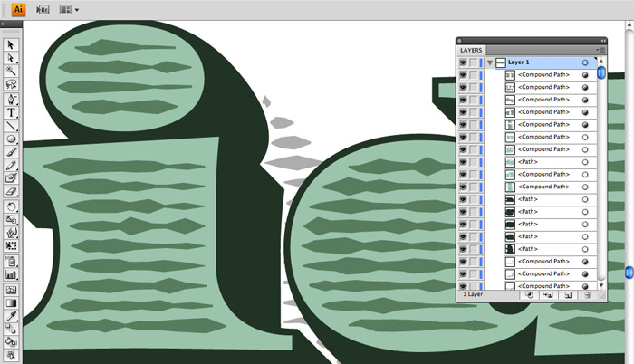The height and width of the screenshot is (364, 634).
Task: Click the Delete Selection trash icon in Layers
Action: coord(587,295)
